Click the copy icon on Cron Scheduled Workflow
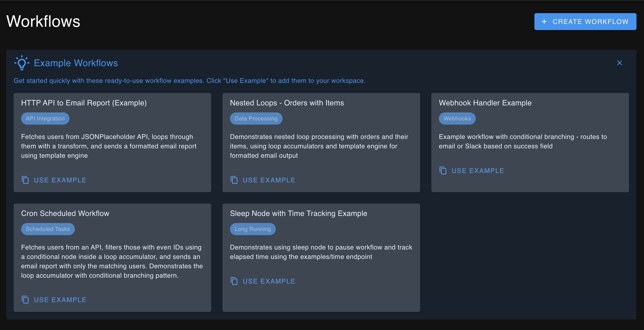The height and width of the screenshot is (330, 644). click(x=26, y=300)
